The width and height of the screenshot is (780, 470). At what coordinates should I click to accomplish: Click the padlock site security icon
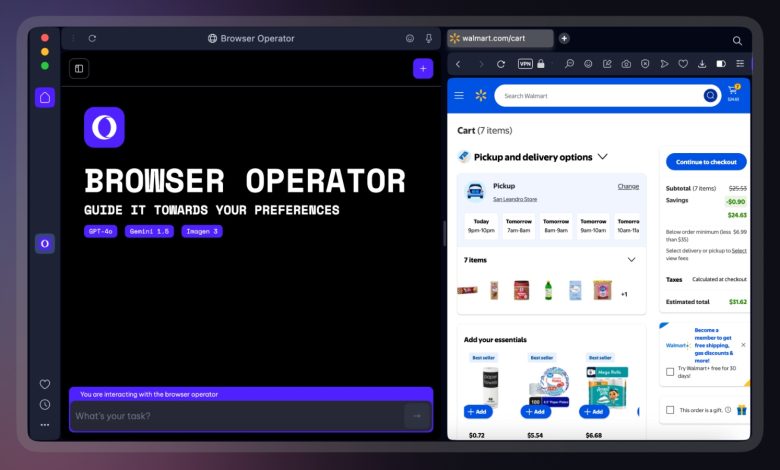pos(541,64)
